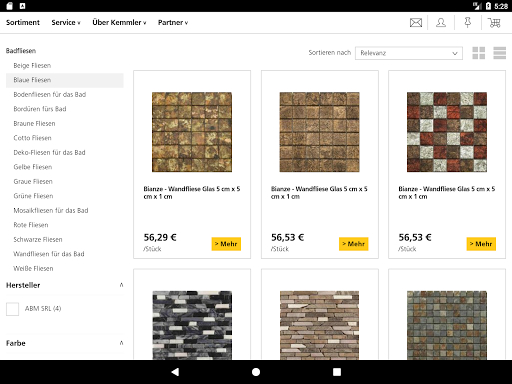This screenshot has width=512, height=384.
Task: Open Service dropdown menu
Action: pyautogui.click(x=66, y=22)
